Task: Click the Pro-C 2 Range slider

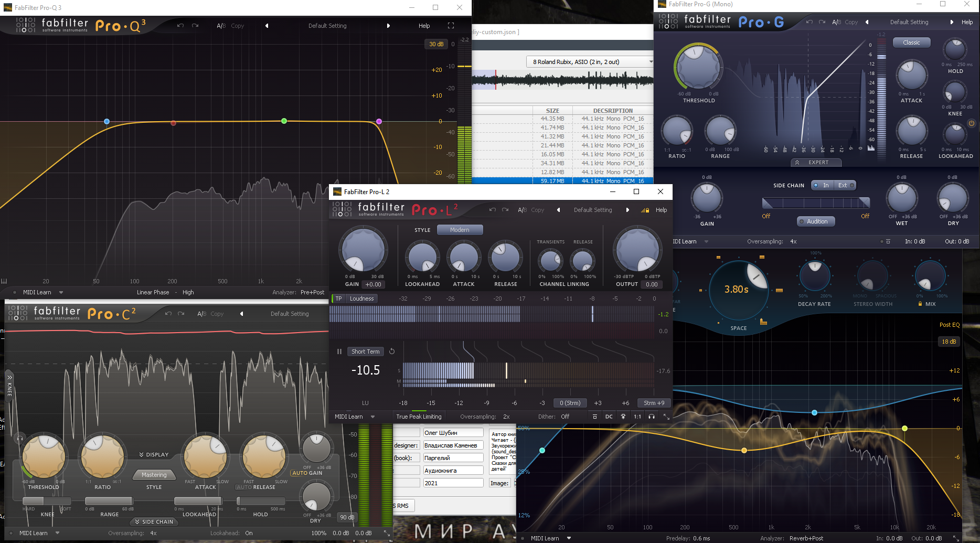Action: point(109,501)
